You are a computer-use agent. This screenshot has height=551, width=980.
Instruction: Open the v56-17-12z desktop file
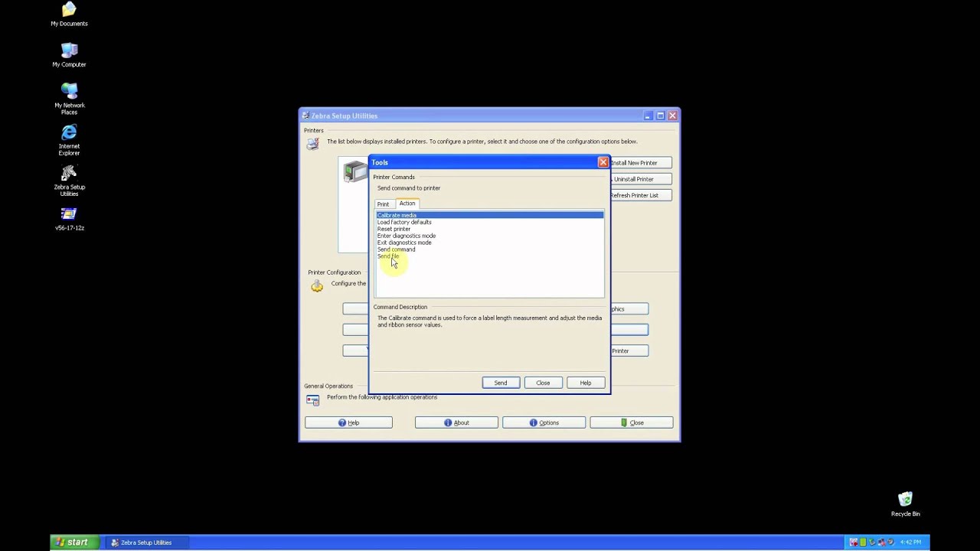coord(69,219)
